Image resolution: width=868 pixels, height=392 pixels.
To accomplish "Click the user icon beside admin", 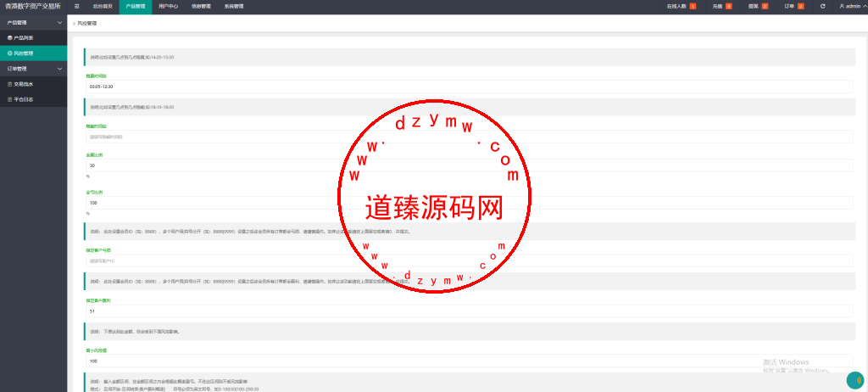I will [843, 7].
